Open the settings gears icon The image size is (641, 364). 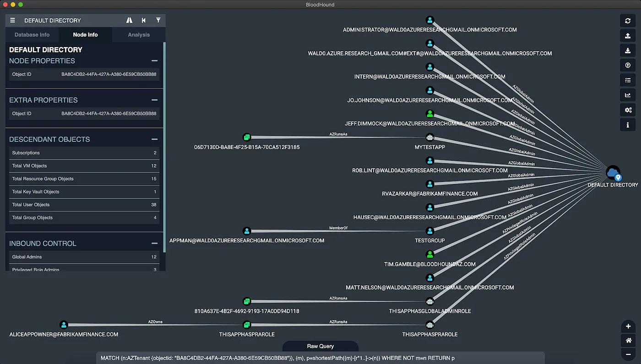[x=628, y=110]
